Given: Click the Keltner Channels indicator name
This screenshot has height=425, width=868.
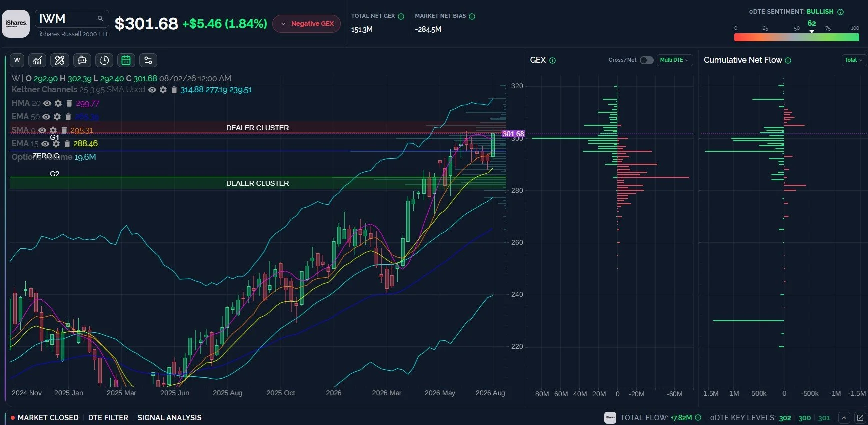Looking at the screenshot, I should tap(45, 90).
